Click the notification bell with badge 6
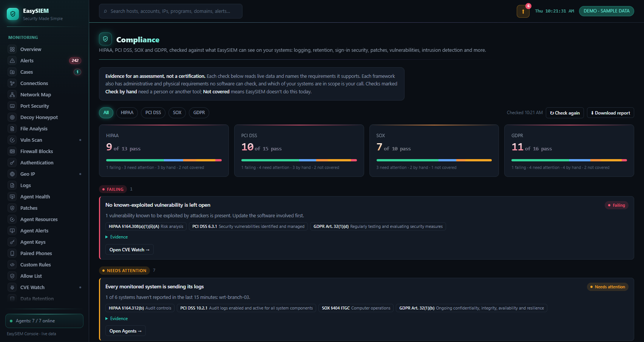This screenshot has width=644, height=342. pyautogui.click(x=523, y=11)
